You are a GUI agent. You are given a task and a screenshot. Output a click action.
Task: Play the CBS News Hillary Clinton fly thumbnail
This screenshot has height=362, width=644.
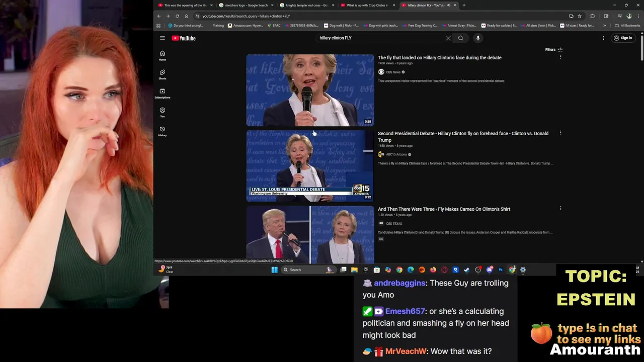coord(310,90)
